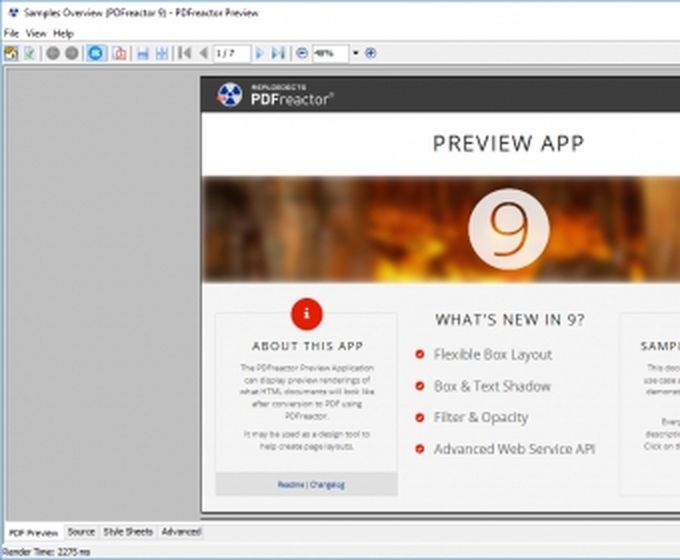Click the number 9 circle in the banner
Viewport: 680px width, 560px height.
pos(509,229)
